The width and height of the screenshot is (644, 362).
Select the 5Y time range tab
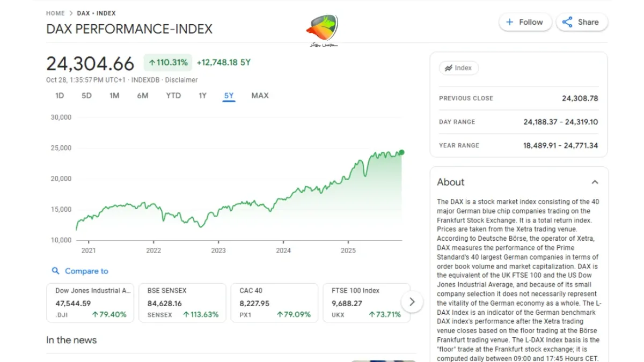pyautogui.click(x=229, y=95)
